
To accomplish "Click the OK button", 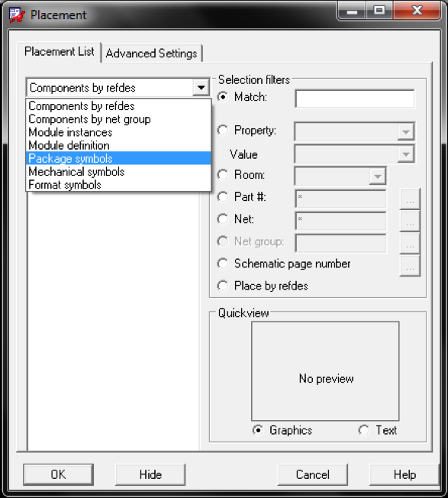I will [x=58, y=474].
